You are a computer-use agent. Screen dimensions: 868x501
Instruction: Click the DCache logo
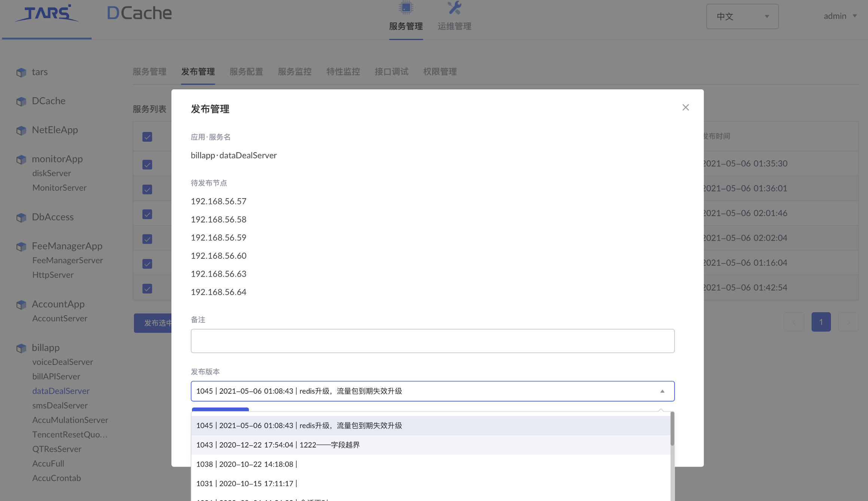click(x=139, y=13)
